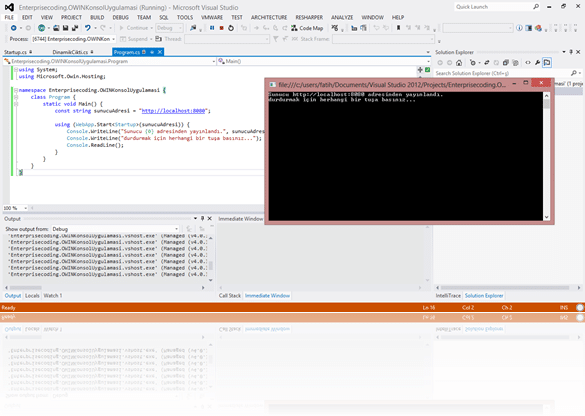
Task: Click the Save file toolbar icon
Action: tap(65, 28)
